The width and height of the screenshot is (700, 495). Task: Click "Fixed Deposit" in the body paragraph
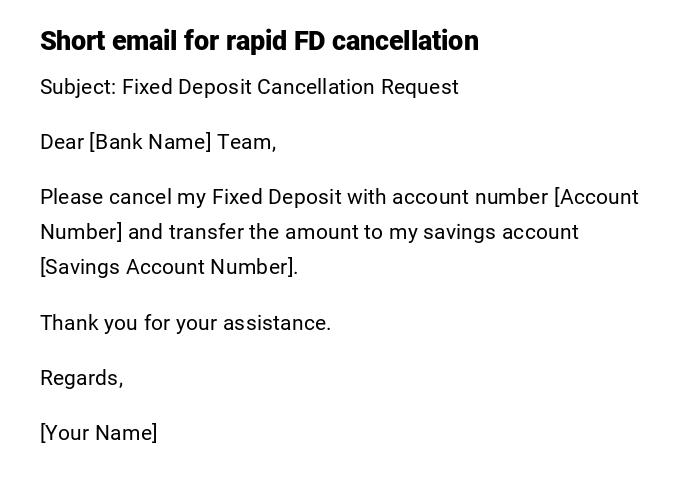(x=277, y=197)
